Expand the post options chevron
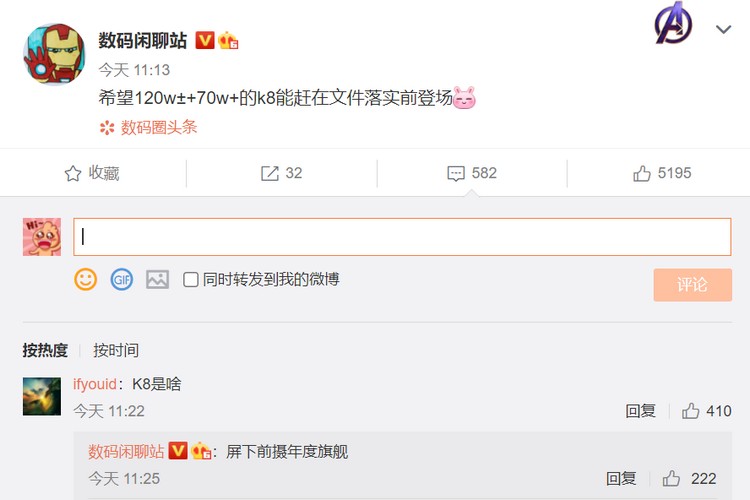Image resolution: width=750 pixels, height=500 pixels. point(723,29)
